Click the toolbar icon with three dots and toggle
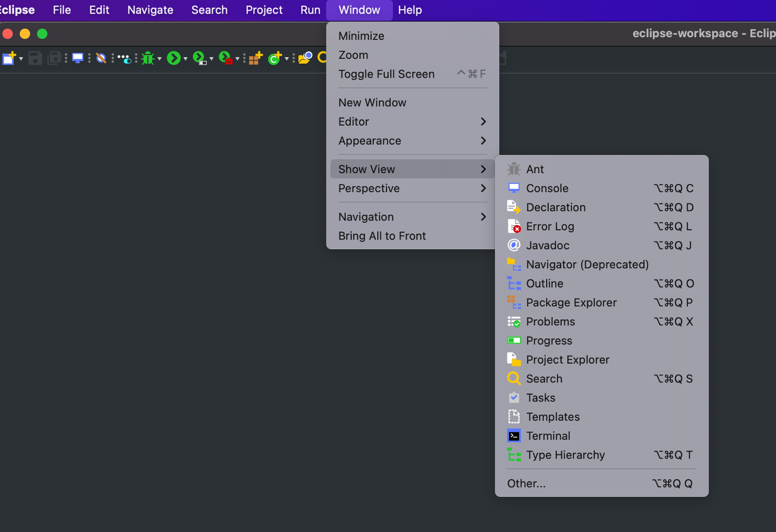This screenshot has width=776, height=532. click(124, 58)
